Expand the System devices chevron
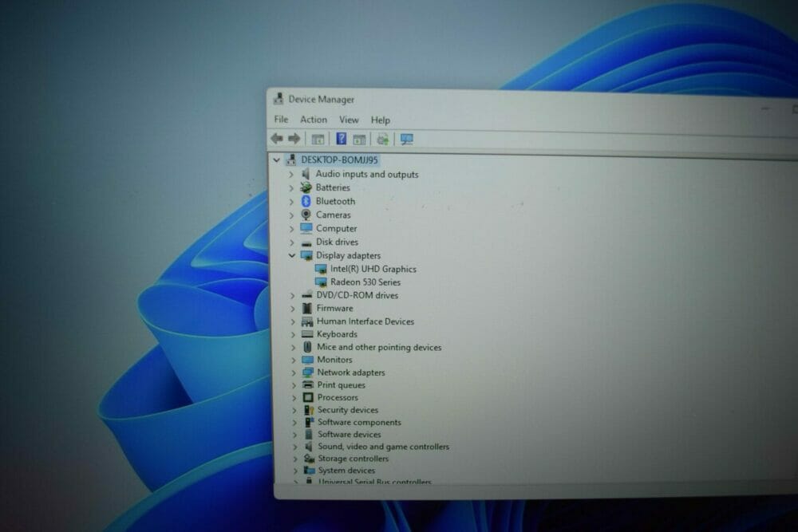 pos(295,471)
